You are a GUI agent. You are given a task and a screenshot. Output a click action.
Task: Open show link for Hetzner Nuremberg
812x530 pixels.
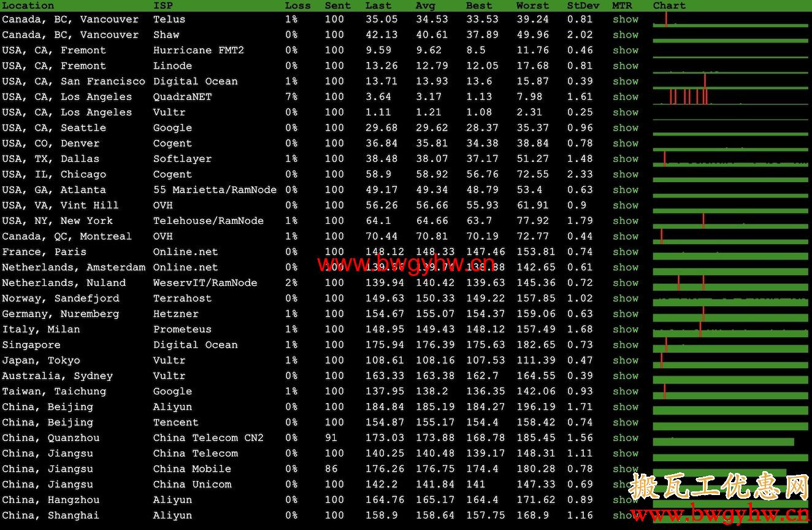click(626, 313)
